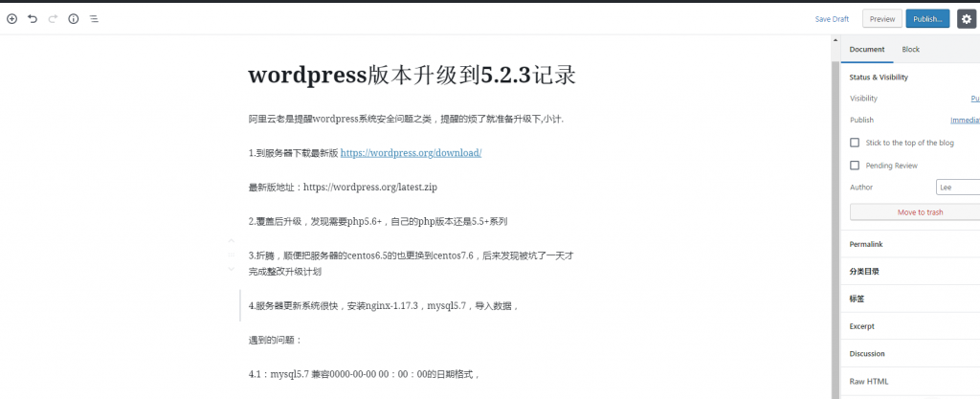Viewport: 980px width, 399px height.
Task: Switch to the Block tab
Action: pos(910,49)
